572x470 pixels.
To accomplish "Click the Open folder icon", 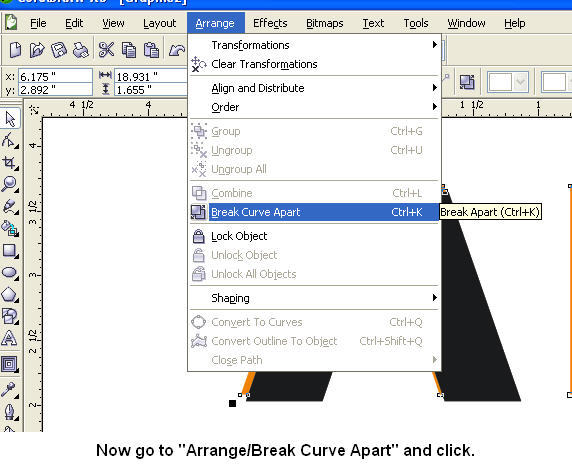I will point(37,50).
